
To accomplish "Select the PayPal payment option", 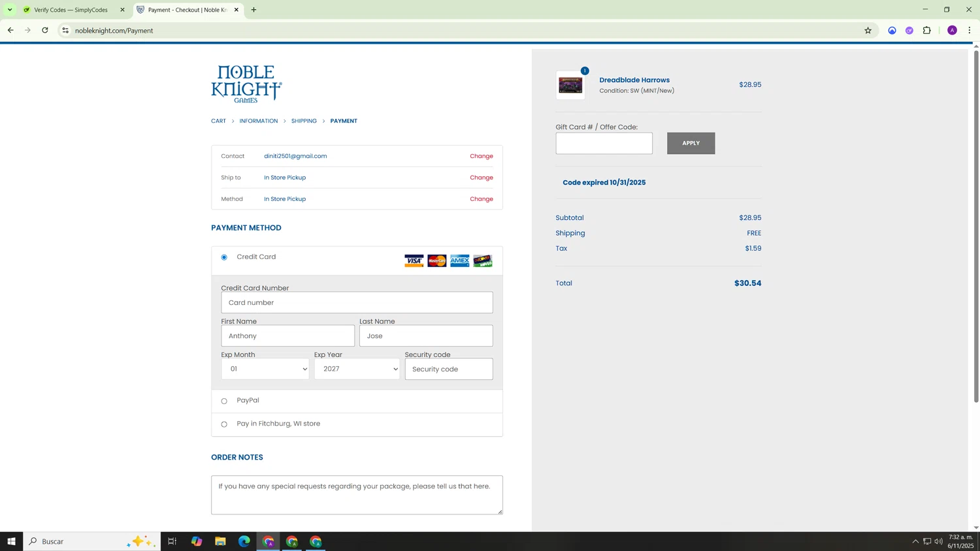I will (224, 401).
